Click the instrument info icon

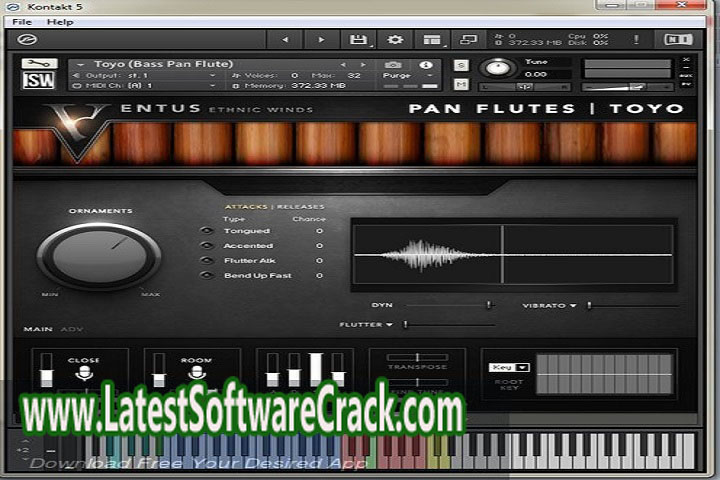tap(426, 64)
